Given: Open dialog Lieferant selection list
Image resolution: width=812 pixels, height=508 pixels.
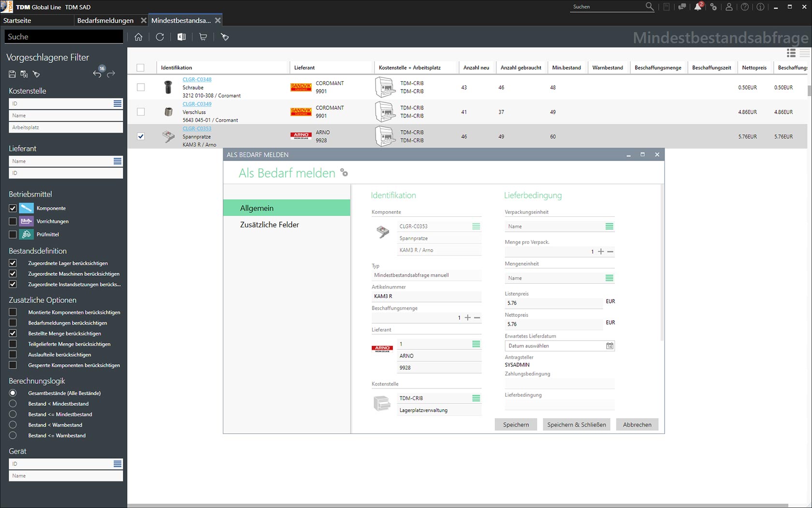Looking at the screenshot, I should click(x=476, y=344).
